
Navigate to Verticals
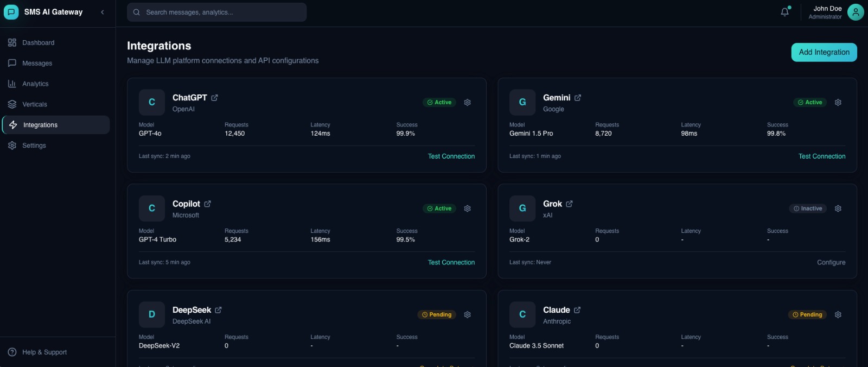[56, 104]
